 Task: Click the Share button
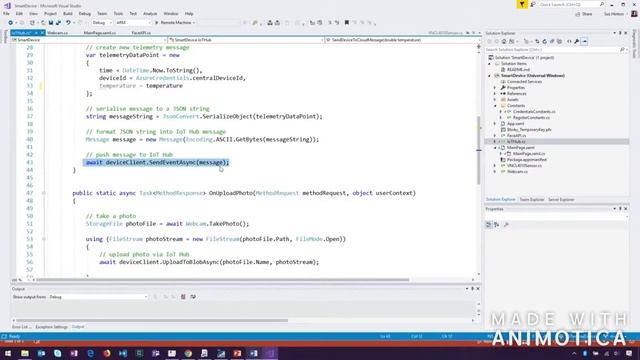click(584, 14)
